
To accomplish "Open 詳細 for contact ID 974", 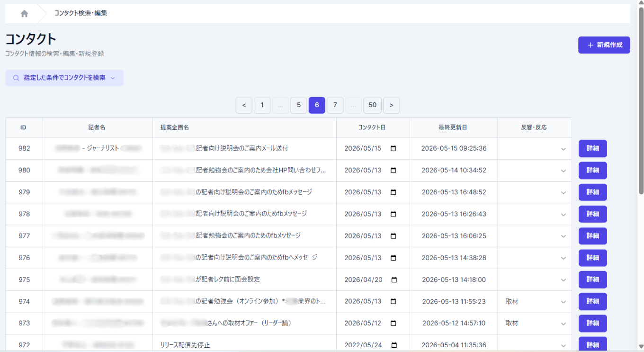I will [593, 301].
